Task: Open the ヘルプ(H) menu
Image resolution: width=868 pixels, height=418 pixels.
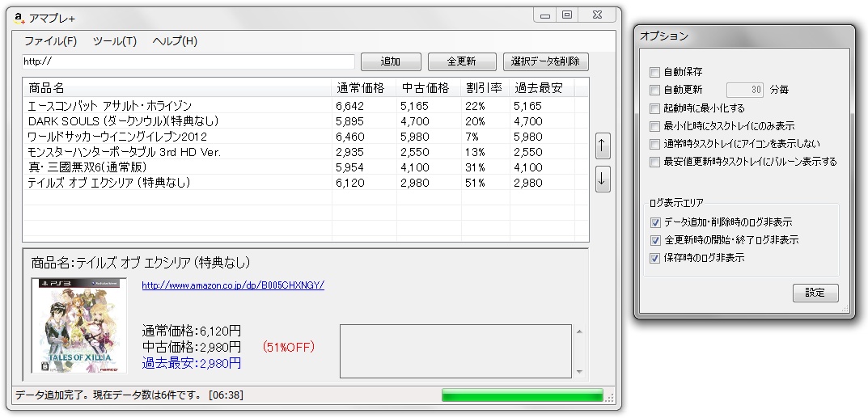Action: coord(175,41)
